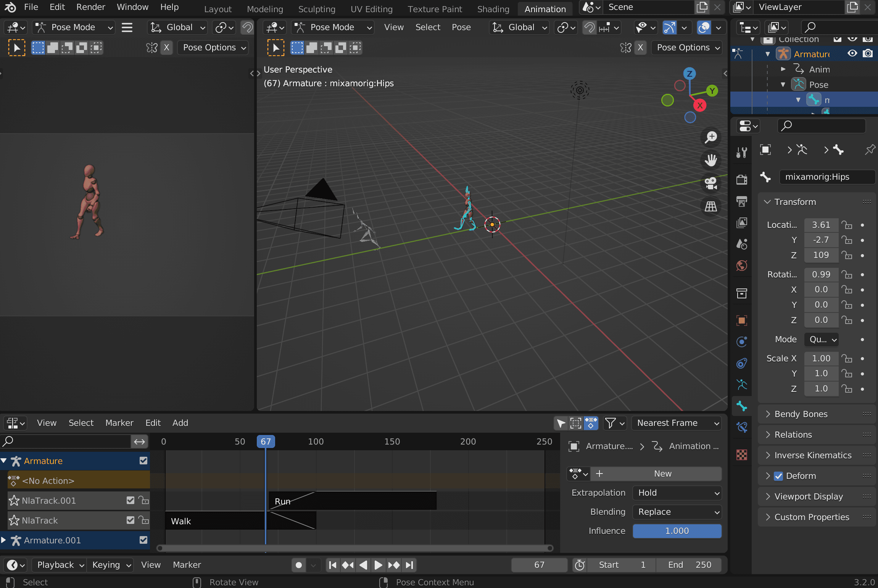878x588 pixels.
Task: Toggle Armature render camera icon in outliner
Action: pyautogui.click(x=868, y=53)
